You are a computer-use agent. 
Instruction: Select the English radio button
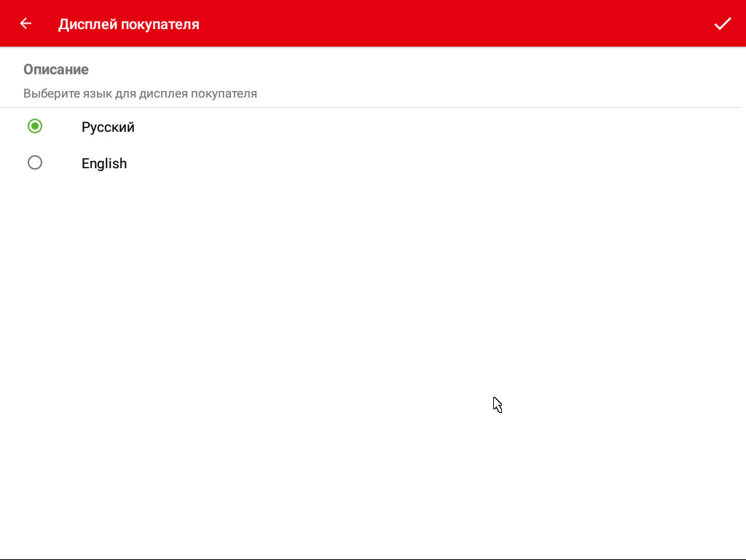tap(35, 163)
